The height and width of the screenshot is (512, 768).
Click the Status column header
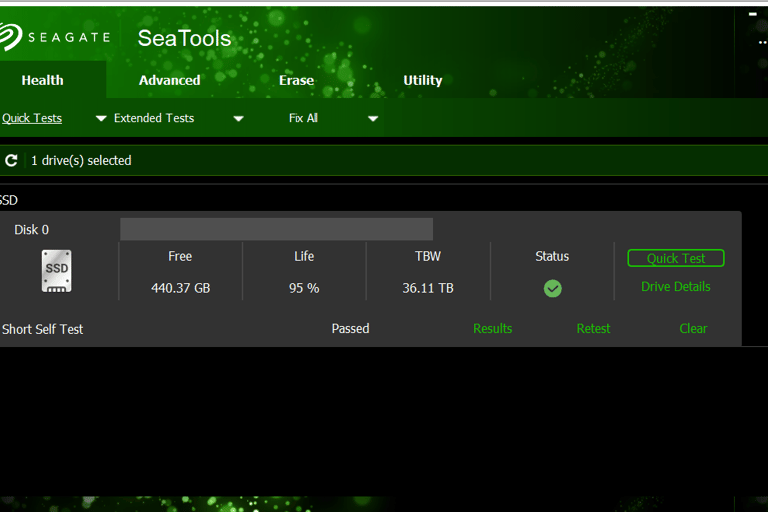click(x=552, y=256)
